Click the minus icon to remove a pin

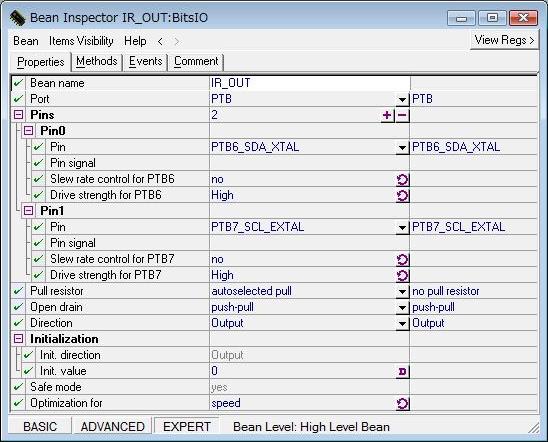(402, 115)
